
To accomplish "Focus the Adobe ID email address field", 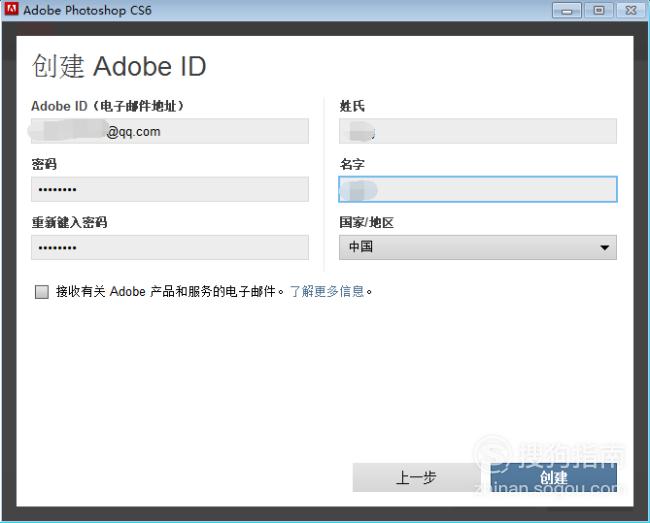I will (x=170, y=131).
